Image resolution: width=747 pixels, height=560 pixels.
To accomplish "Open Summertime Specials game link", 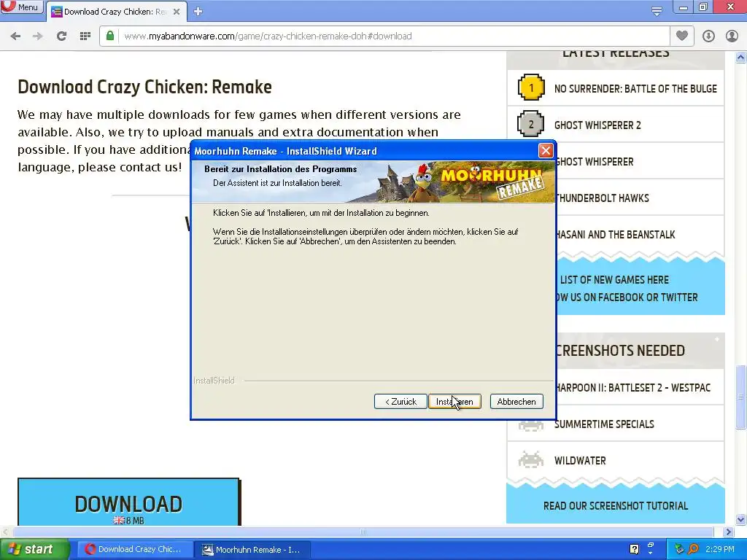I will tap(604, 424).
